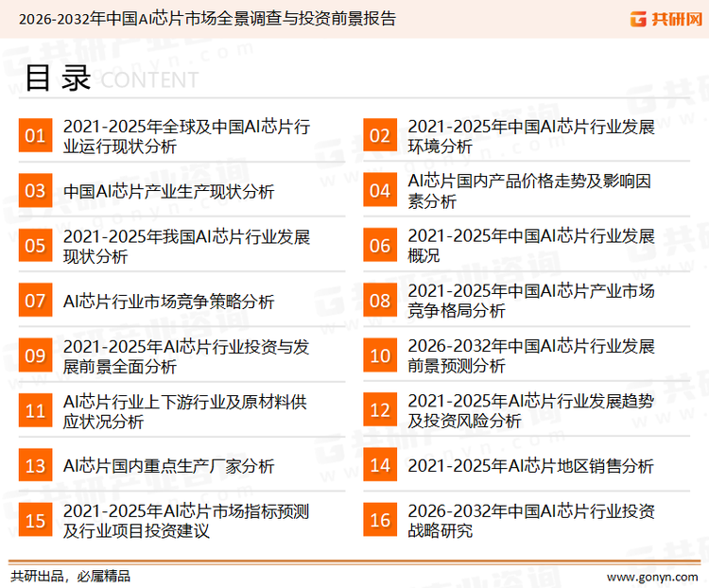Click the CONTENT subtitle text
Screen dimensions: 709x588
(149, 80)
